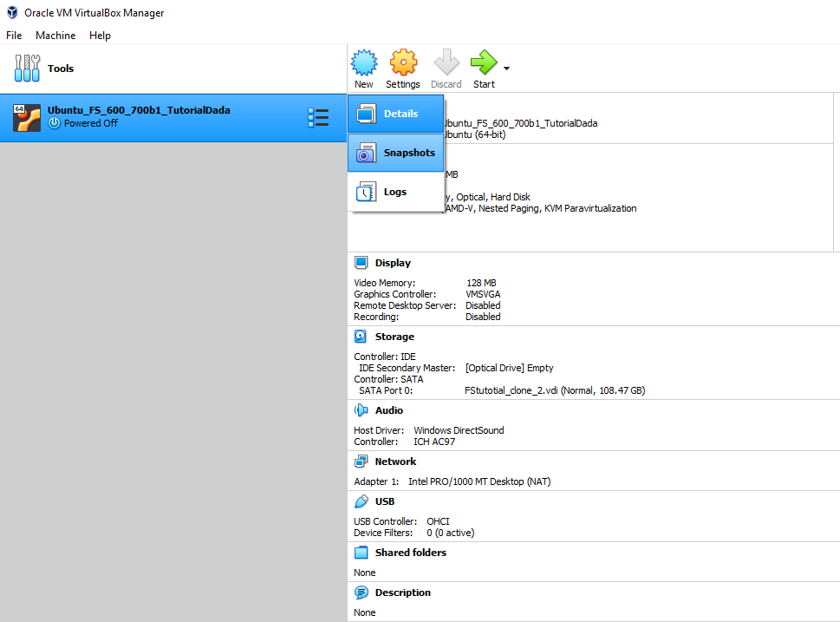Open the File menu

tap(14, 36)
